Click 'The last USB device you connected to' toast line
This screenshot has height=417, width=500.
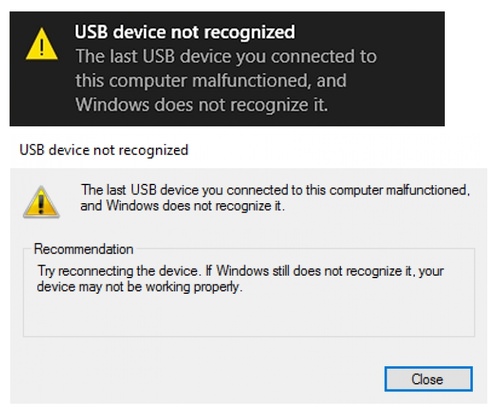click(226, 56)
